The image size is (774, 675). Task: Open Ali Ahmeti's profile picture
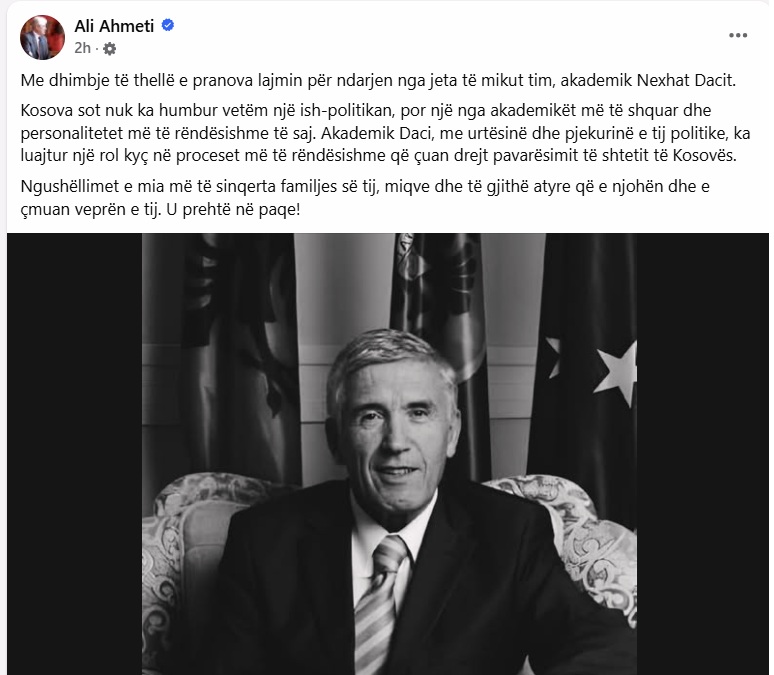[x=42, y=37]
